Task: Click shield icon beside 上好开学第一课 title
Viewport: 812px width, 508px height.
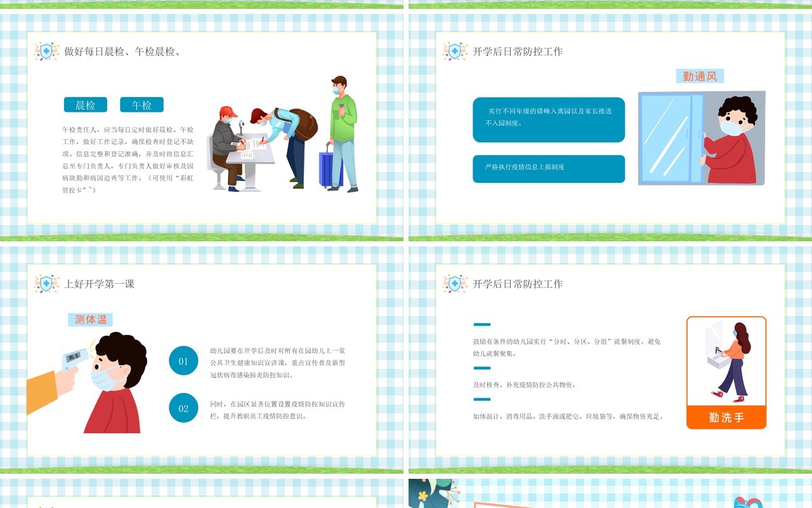Action: pos(46,284)
